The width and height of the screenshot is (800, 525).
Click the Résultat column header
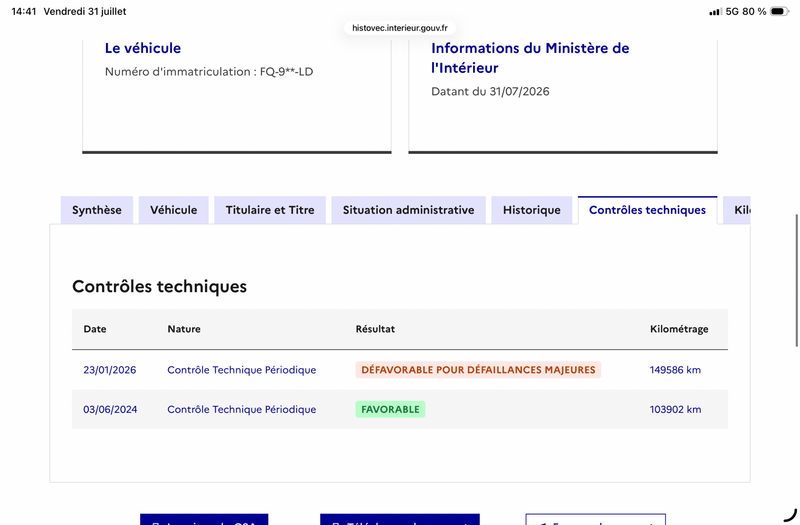pos(375,329)
